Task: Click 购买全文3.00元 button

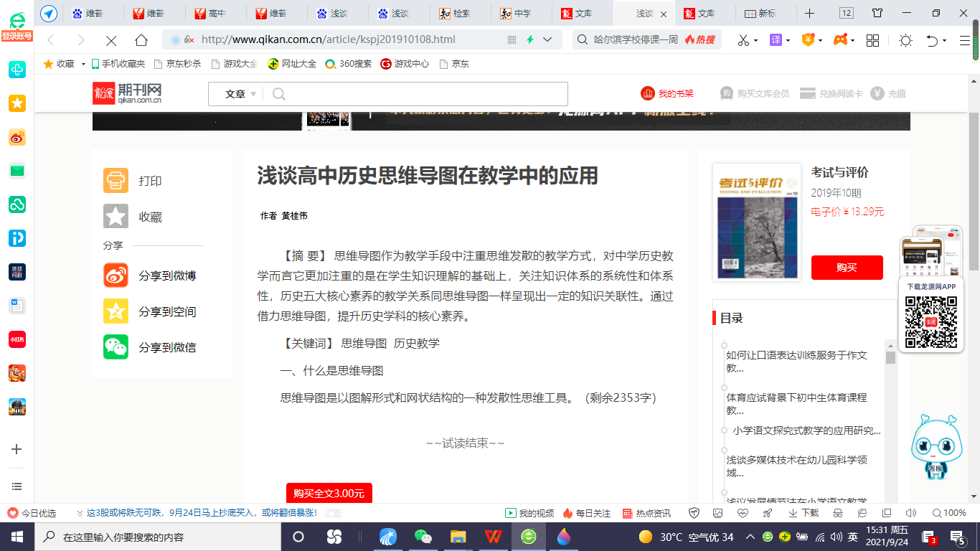Action: pyautogui.click(x=329, y=493)
